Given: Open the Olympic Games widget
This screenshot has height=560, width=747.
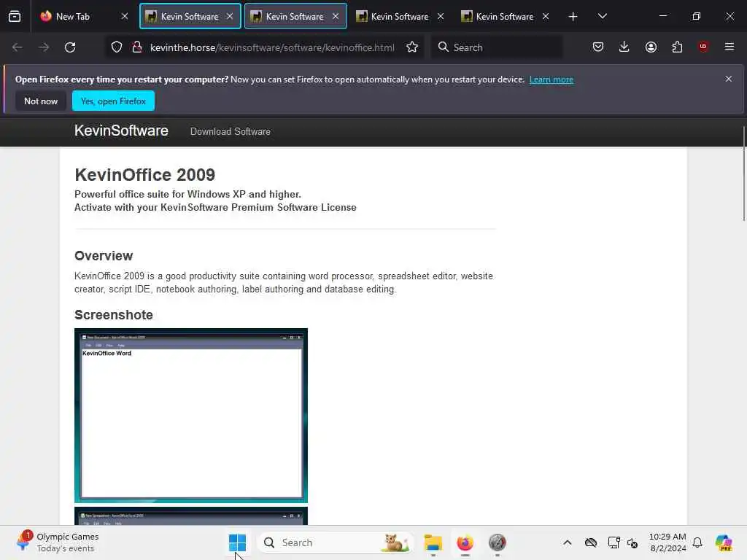Looking at the screenshot, I should pyautogui.click(x=57, y=542).
